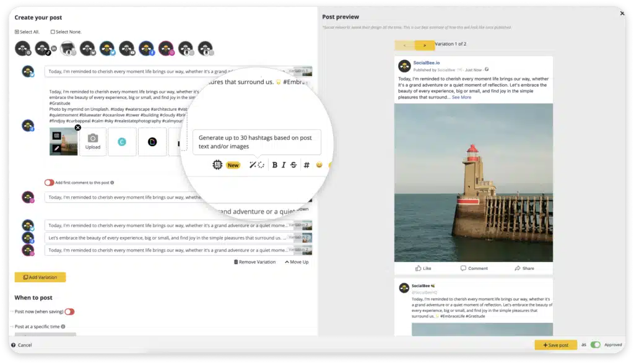Select the Bluesky butterfly profile in top row
The height and width of the screenshot is (364, 634).
[x=87, y=48]
